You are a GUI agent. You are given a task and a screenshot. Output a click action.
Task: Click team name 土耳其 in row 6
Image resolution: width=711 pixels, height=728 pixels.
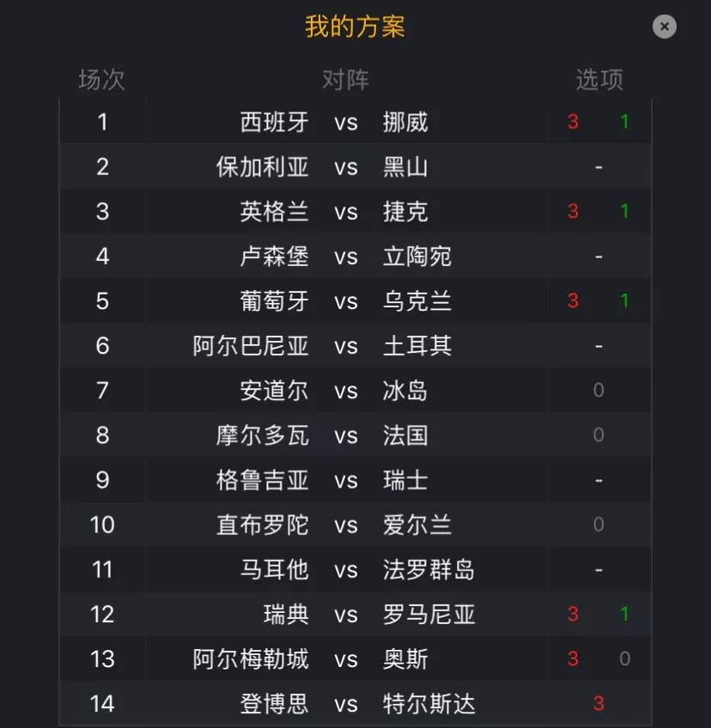417,346
